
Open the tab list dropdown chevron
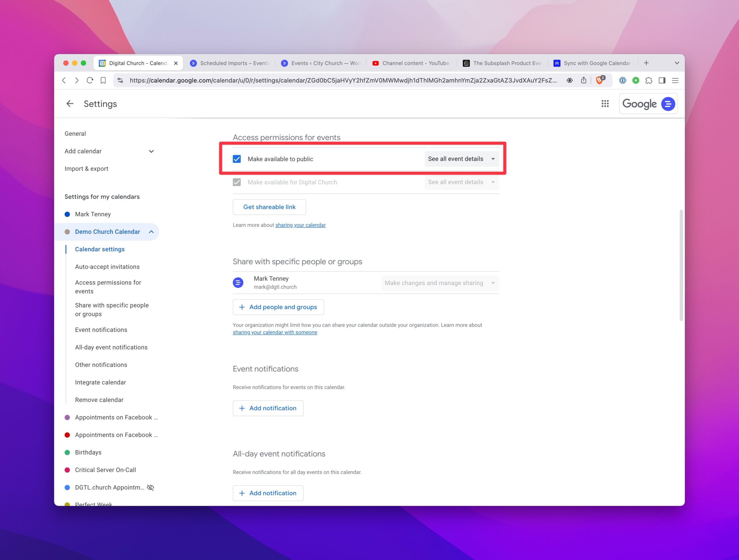(677, 63)
